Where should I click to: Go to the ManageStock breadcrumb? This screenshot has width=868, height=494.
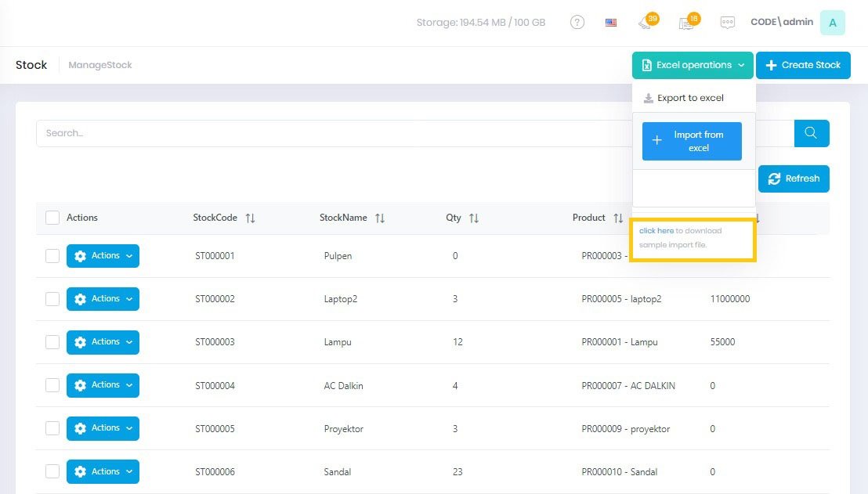coord(99,65)
